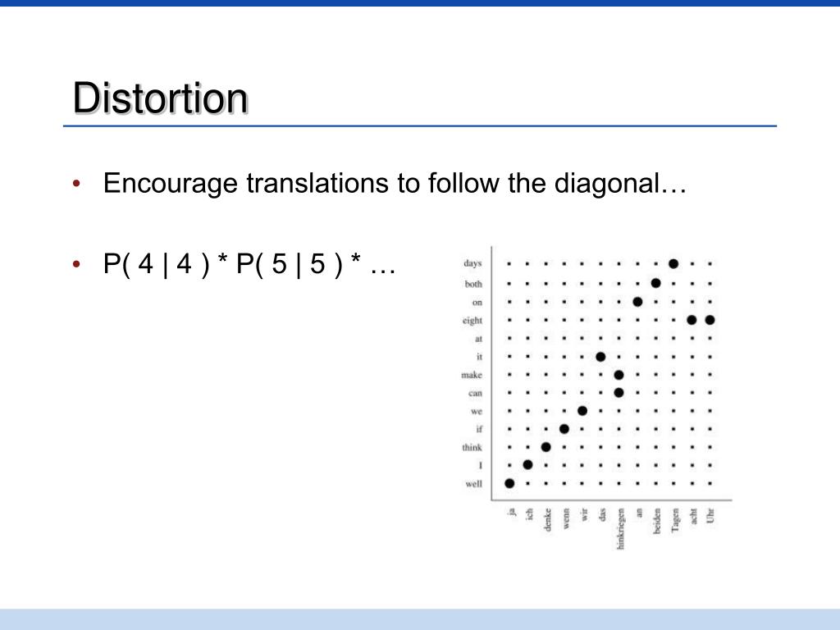Click the large dot aligning "we" with "wir"
This screenshot has width=840, height=630.
point(582,411)
